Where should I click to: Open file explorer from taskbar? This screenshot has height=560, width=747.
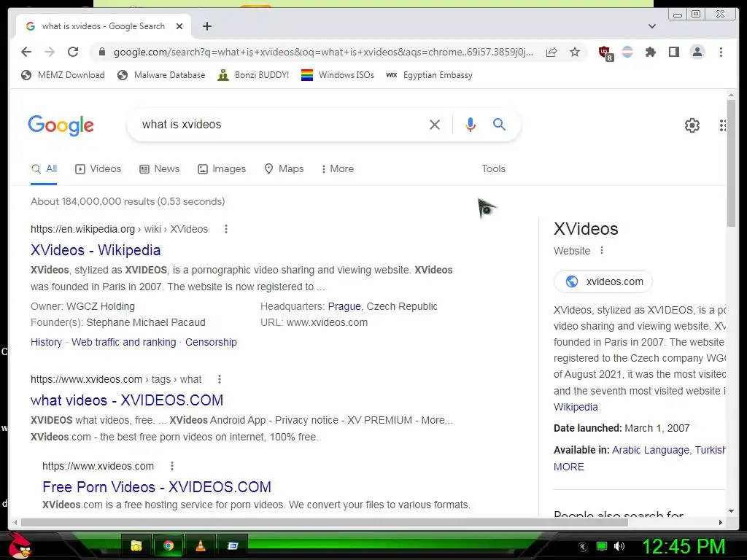136,545
